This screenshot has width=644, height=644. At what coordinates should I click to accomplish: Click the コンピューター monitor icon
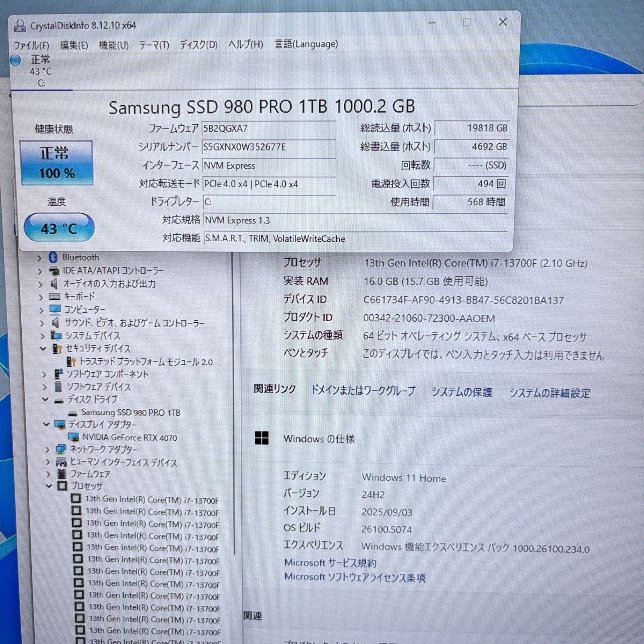point(55,310)
